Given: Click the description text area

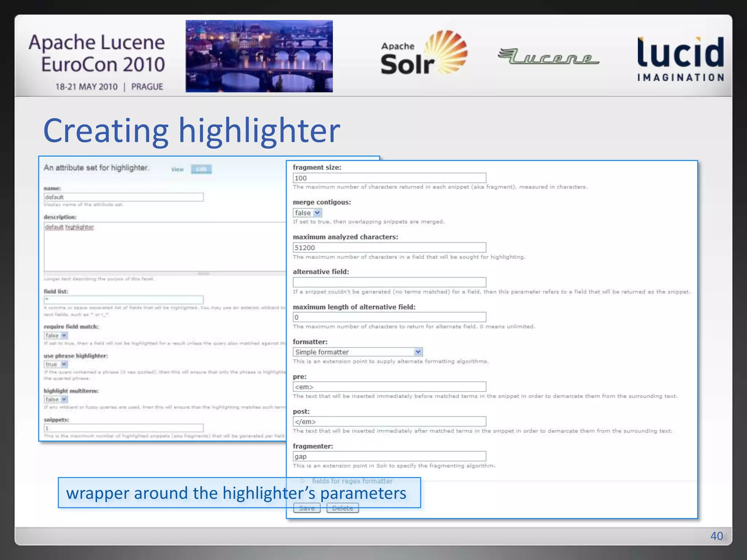Looking at the screenshot, I should coord(165,247).
